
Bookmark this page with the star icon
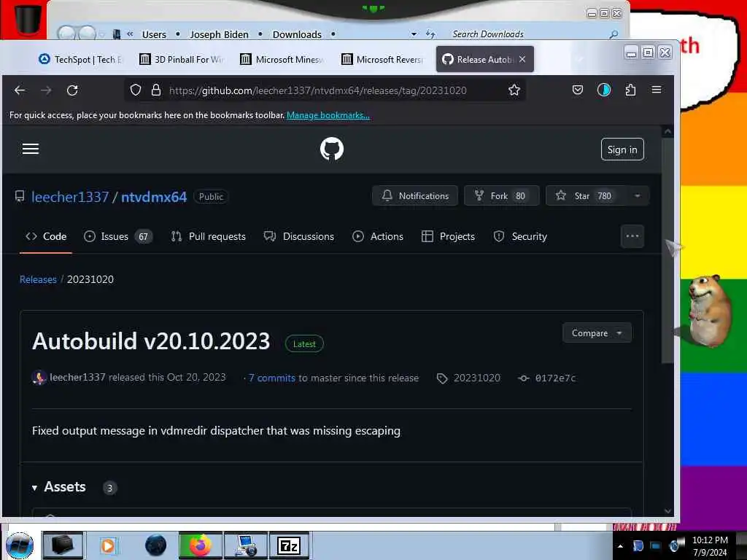click(x=514, y=90)
